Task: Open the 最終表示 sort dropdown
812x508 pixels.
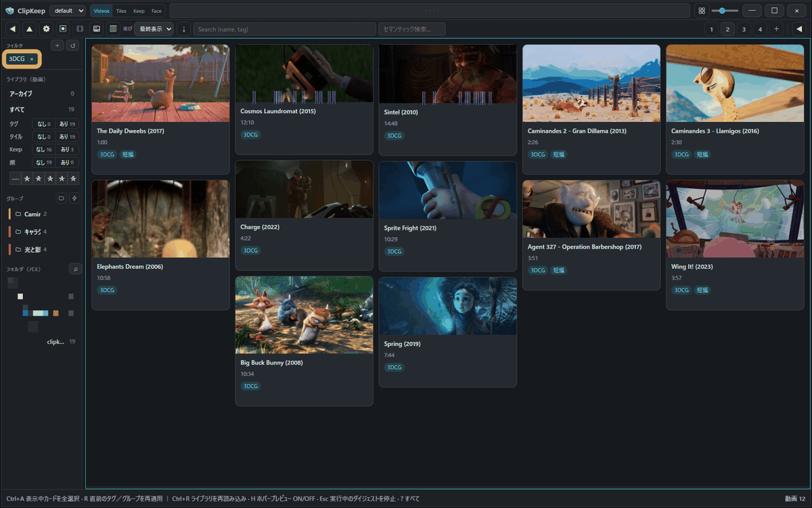Action: pyautogui.click(x=154, y=28)
